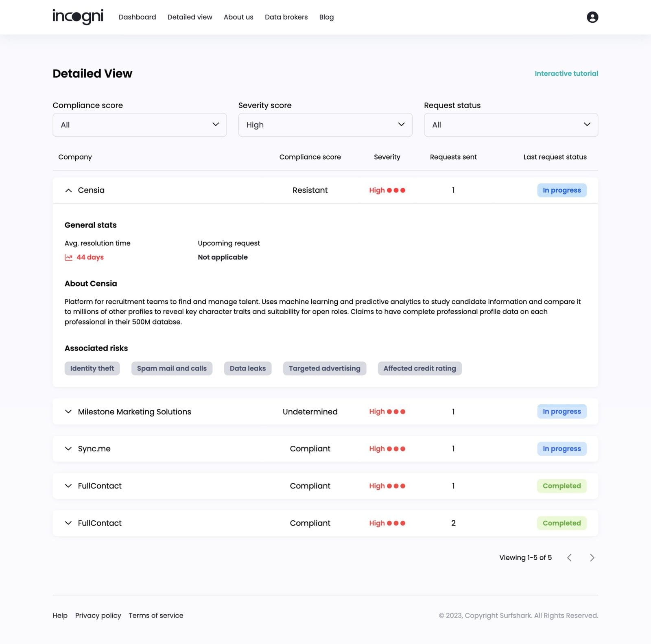The width and height of the screenshot is (651, 644).
Task: Launch the Interactive tutorial link
Action: tap(566, 74)
